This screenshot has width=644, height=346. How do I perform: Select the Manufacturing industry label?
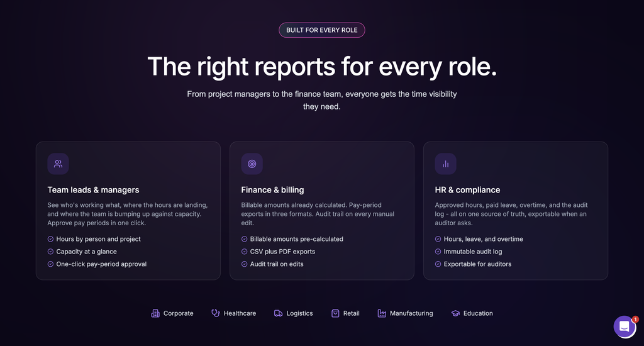click(x=411, y=313)
